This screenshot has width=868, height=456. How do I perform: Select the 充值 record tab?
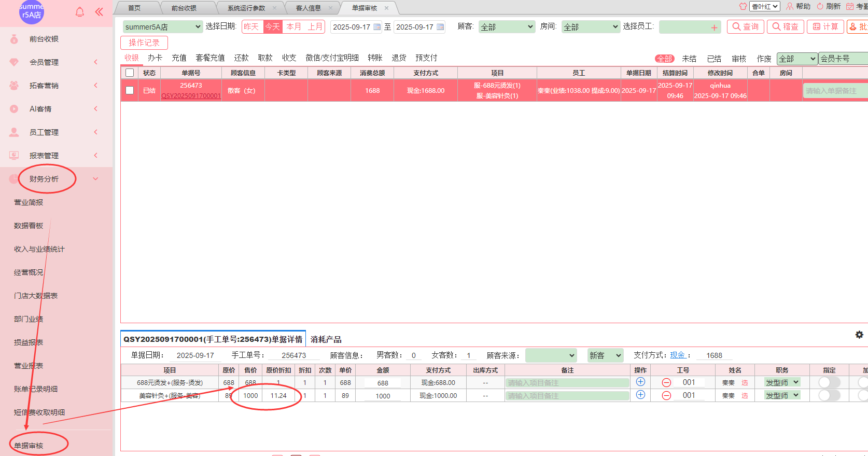(x=179, y=58)
